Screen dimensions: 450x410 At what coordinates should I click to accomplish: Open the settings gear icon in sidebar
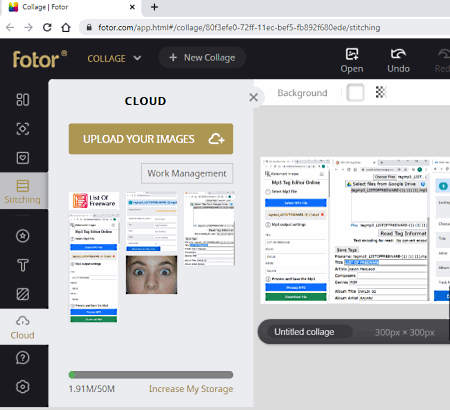pos(23,387)
